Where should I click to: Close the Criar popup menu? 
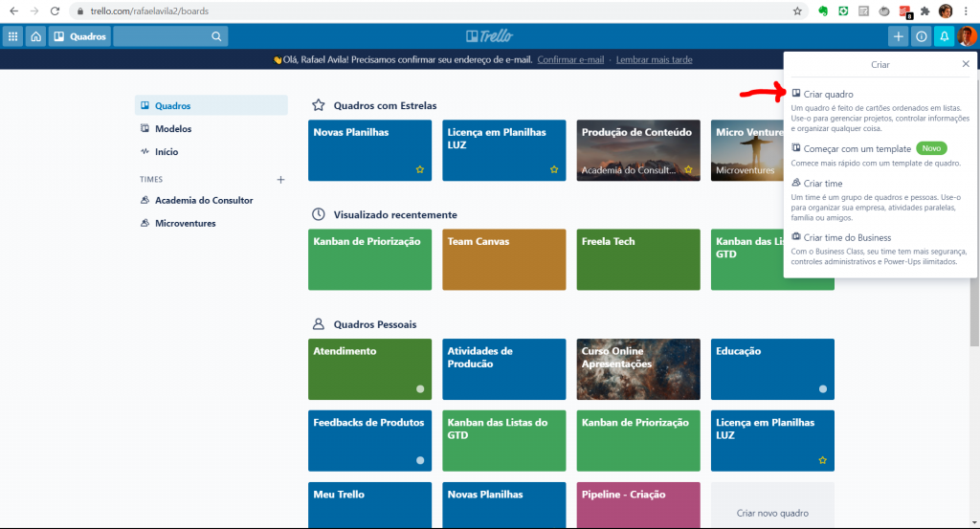966,64
